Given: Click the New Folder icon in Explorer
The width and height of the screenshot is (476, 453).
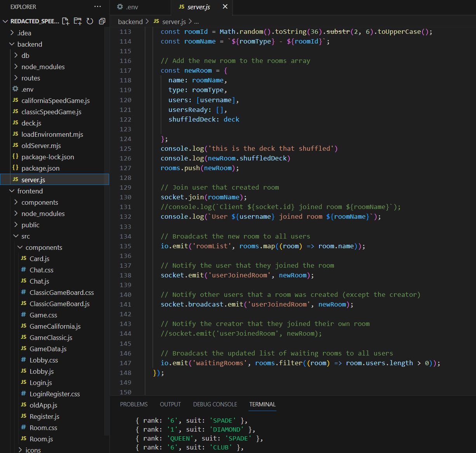Looking at the screenshot, I should (78, 21).
